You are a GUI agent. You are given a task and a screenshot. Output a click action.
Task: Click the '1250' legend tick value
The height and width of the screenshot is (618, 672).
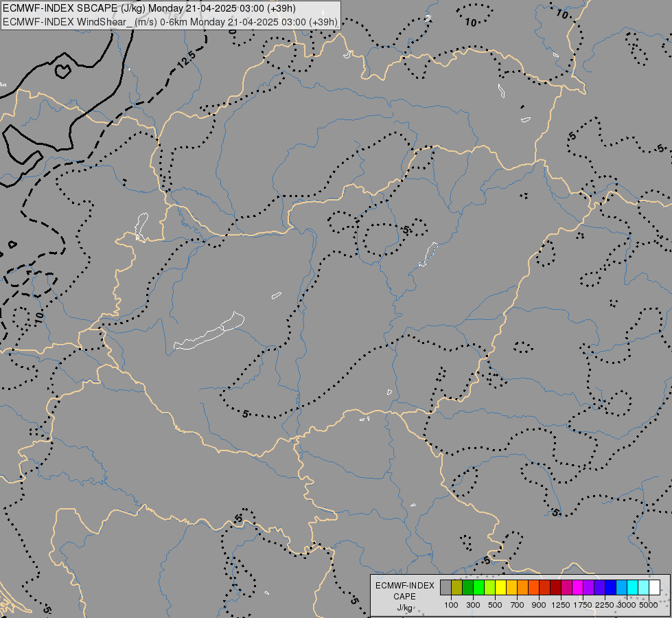561,605
